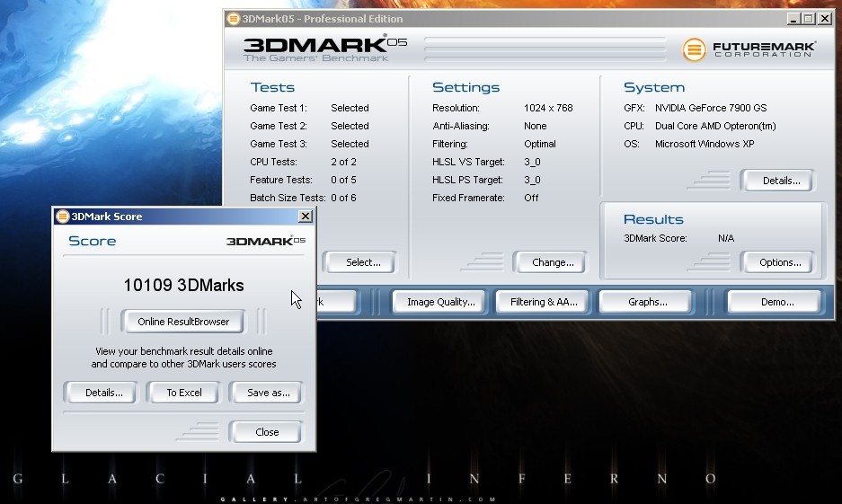This screenshot has width=842, height=504.
Task: Open the Online ResultBrowser
Action: coord(183,322)
